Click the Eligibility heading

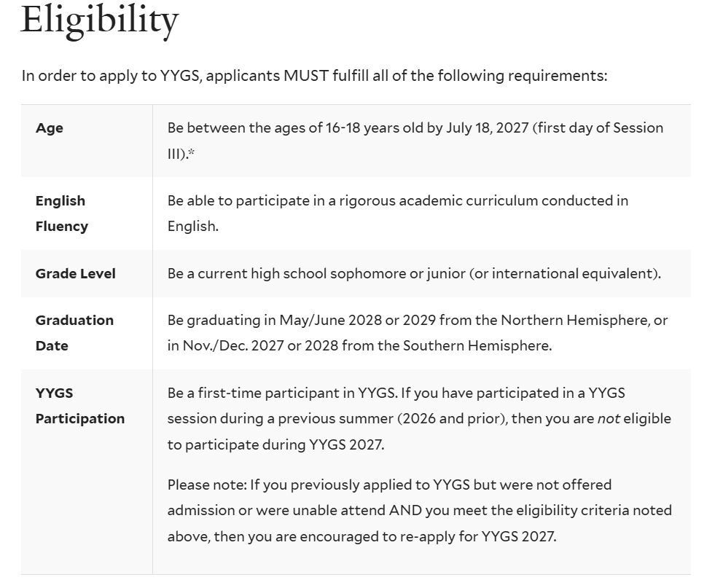[x=100, y=21]
